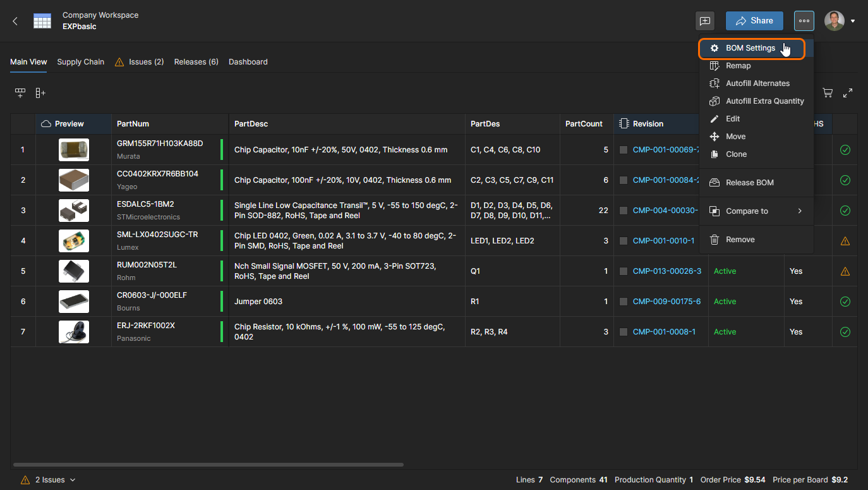868x490 pixels.
Task: Check the box next to CMP-009-00175-6
Action: (624, 302)
